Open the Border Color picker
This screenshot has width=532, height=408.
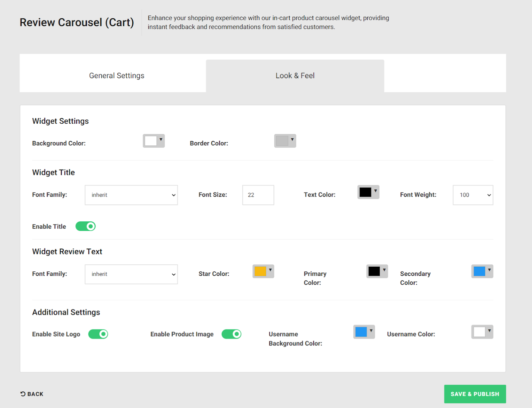pyautogui.click(x=285, y=141)
